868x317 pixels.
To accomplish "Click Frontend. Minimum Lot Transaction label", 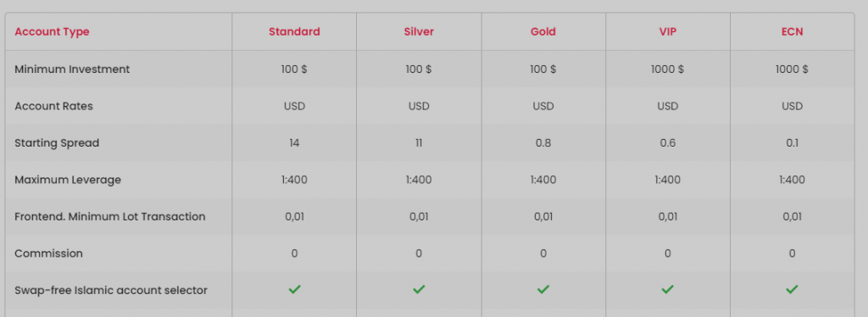I will pyautogui.click(x=110, y=216).
